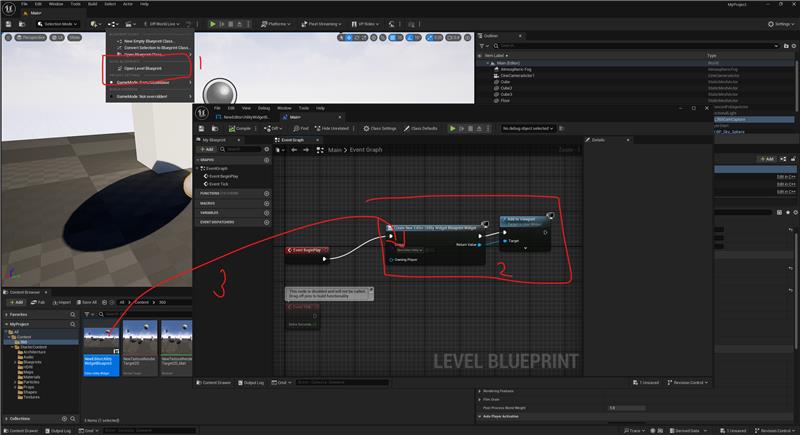Open the Platforms dropdown

pyautogui.click(x=276, y=24)
